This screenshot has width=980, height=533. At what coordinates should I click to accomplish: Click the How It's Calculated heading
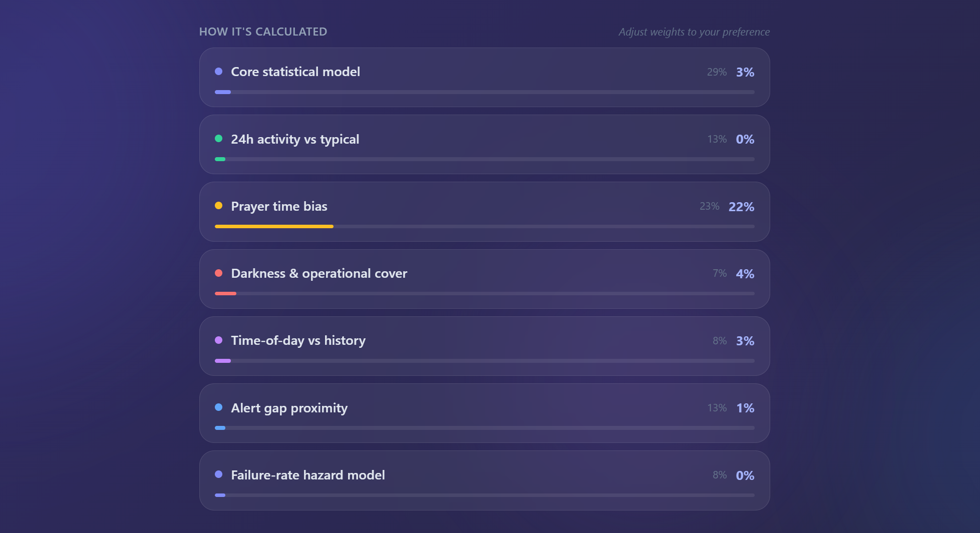click(x=263, y=32)
